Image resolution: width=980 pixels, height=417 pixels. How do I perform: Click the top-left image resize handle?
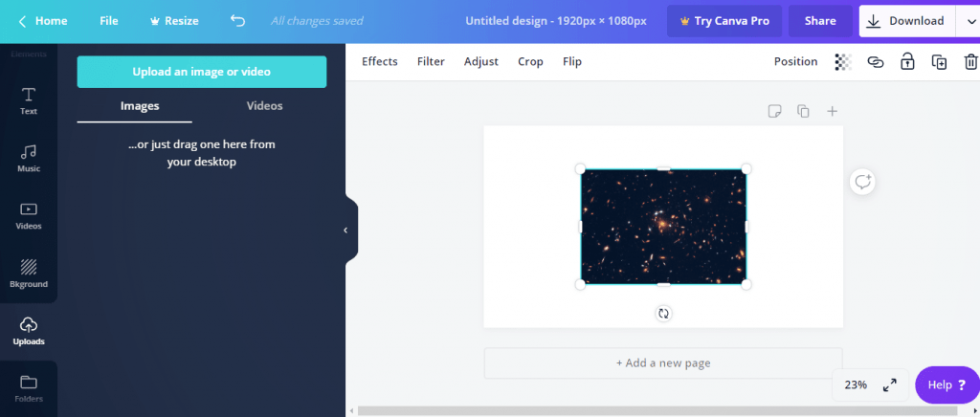click(580, 169)
